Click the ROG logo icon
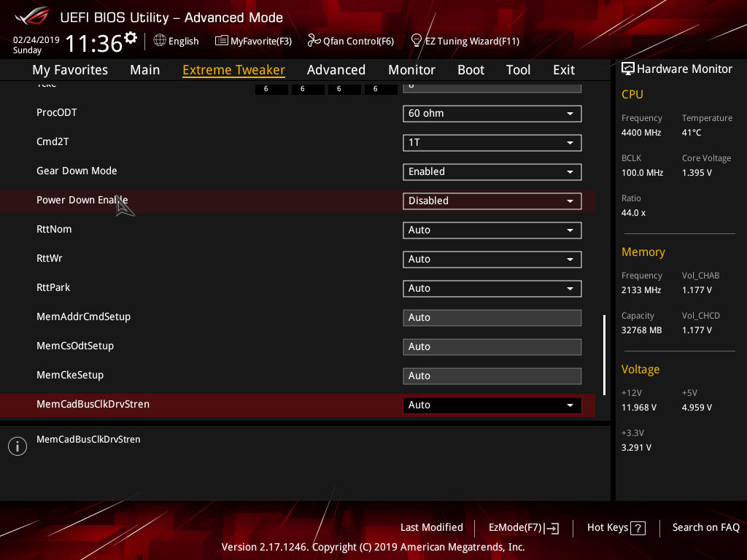 click(x=32, y=16)
